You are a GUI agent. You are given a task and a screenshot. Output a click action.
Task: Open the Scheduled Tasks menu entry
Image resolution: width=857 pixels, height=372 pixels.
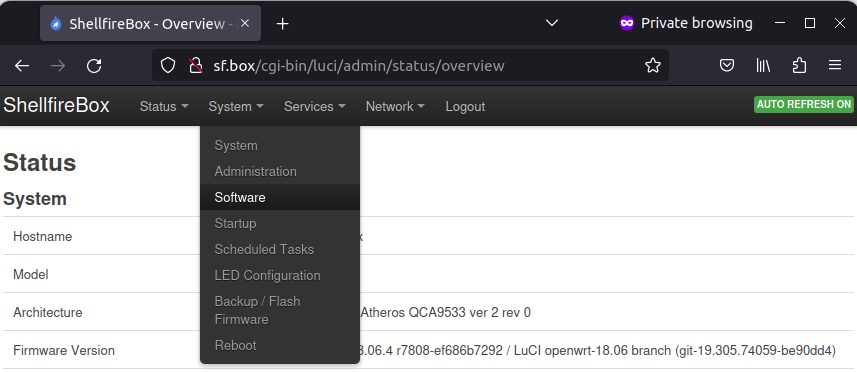coord(280,249)
